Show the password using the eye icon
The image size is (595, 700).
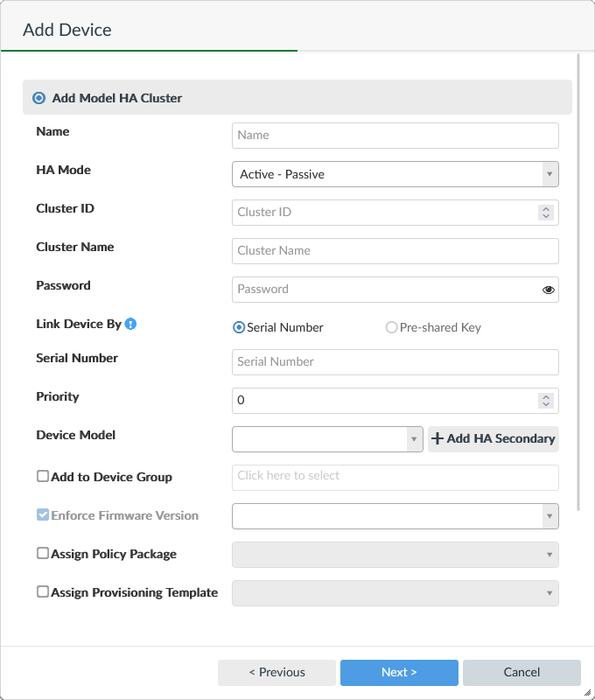click(x=547, y=289)
